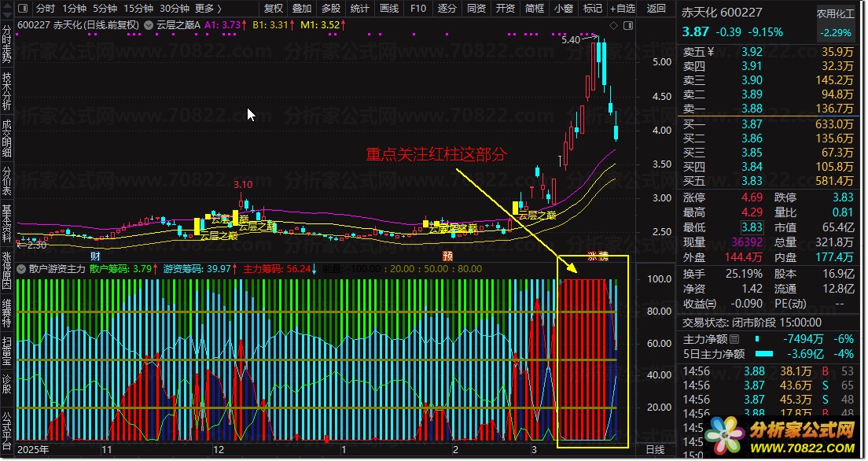Click the 复权 toolbar button
The height and width of the screenshot is (461, 868).
274,9
